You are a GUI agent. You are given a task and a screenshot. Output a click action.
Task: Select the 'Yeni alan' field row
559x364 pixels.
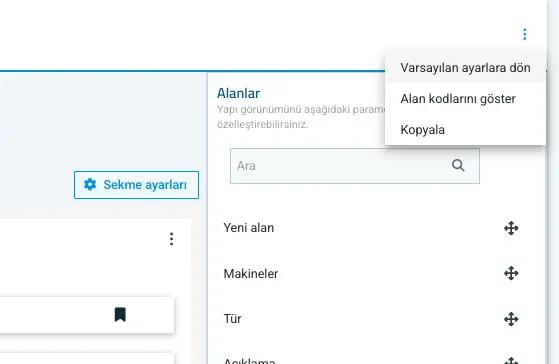tap(371, 228)
